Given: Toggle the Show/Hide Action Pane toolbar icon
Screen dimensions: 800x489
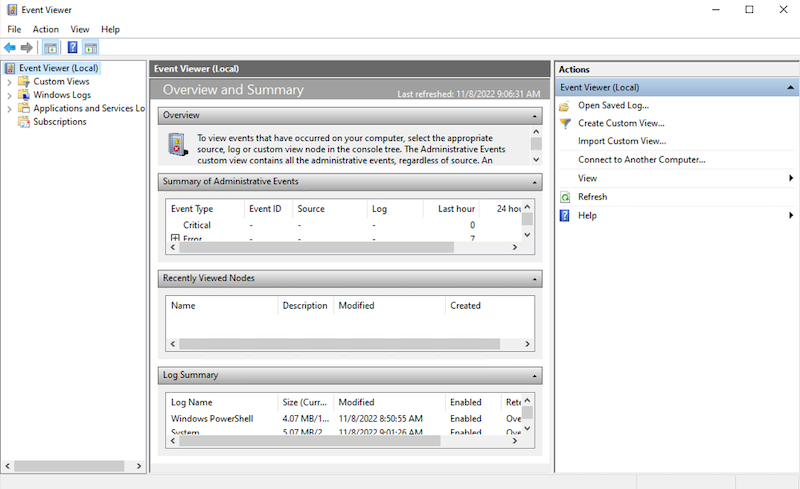Looking at the screenshot, I should pos(91,48).
